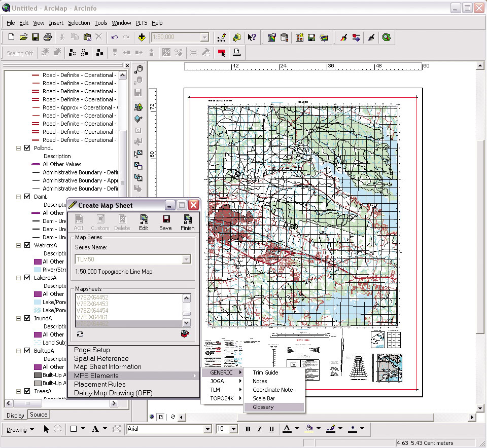
Task: Open the Arial font name dropdown
Action: [208, 429]
